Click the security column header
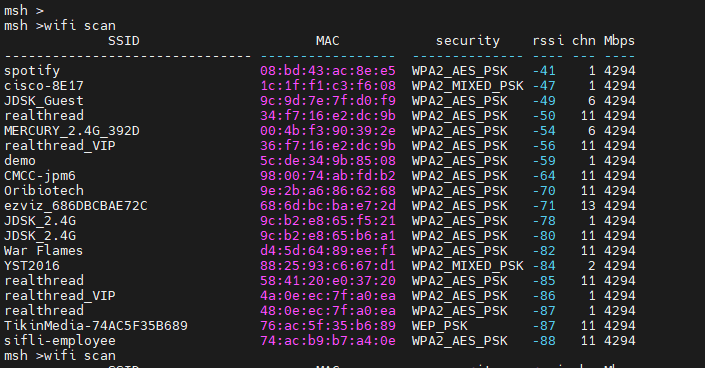Image resolution: width=705 pixels, height=368 pixels. 468,41
